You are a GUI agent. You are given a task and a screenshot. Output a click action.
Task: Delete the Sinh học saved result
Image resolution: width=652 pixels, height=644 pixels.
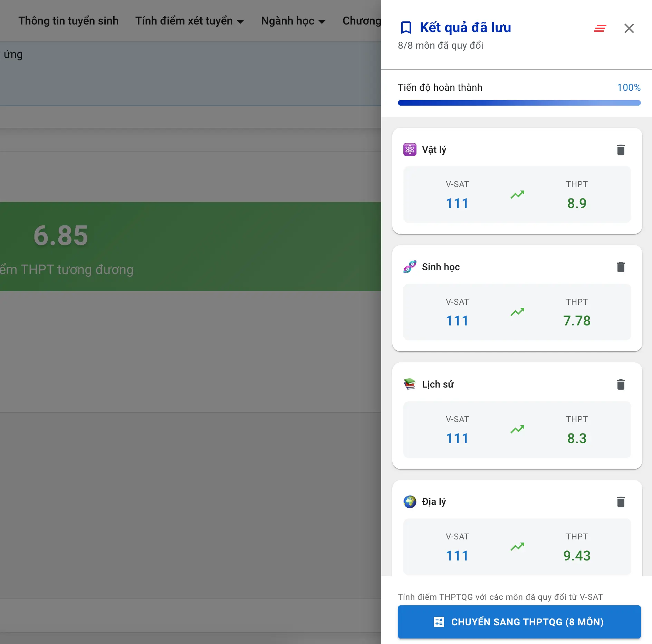(x=621, y=267)
